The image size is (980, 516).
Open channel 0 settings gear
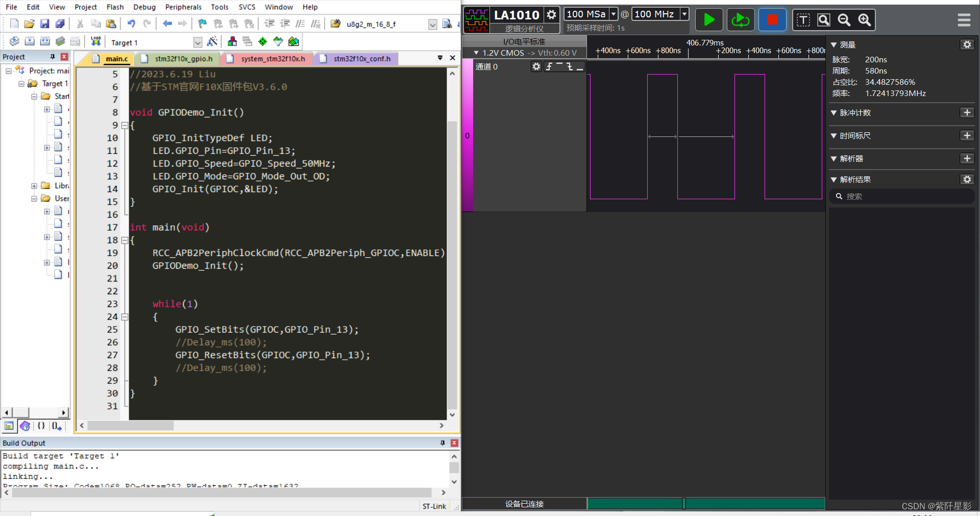tap(536, 66)
